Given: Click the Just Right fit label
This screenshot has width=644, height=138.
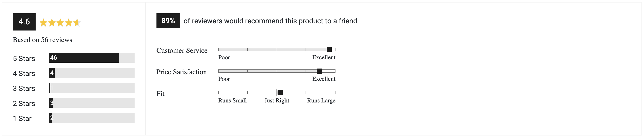Looking at the screenshot, I should (277, 100).
